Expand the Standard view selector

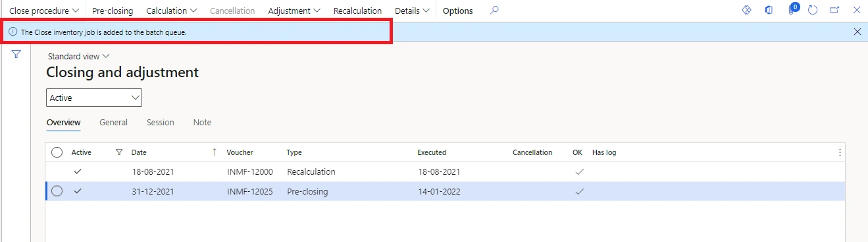tap(78, 57)
